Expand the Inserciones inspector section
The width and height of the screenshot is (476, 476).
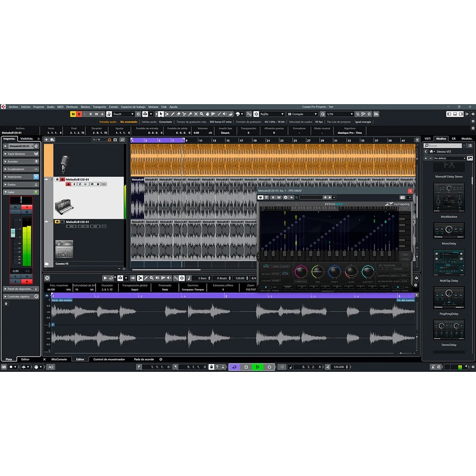pyautogui.click(x=20, y=177)
